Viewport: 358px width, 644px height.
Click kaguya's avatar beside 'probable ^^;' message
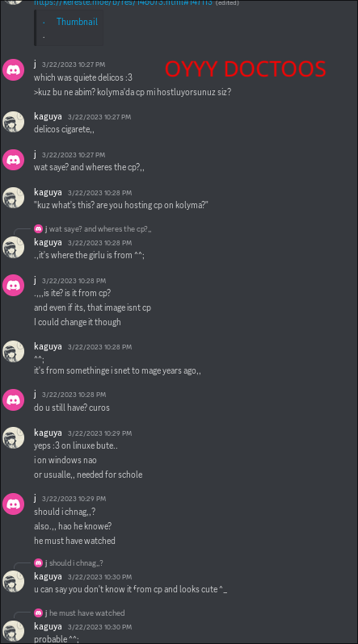13,631
